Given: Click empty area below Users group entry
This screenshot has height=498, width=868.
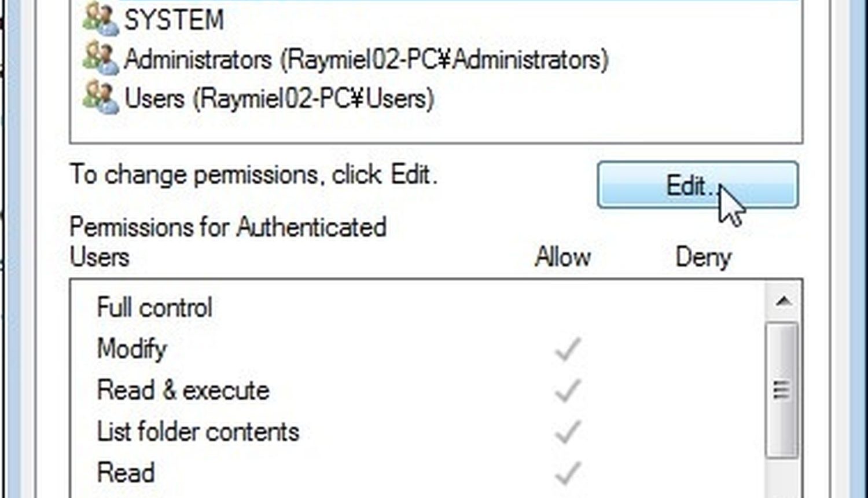Looking at the screenshot, I should 436,129.
